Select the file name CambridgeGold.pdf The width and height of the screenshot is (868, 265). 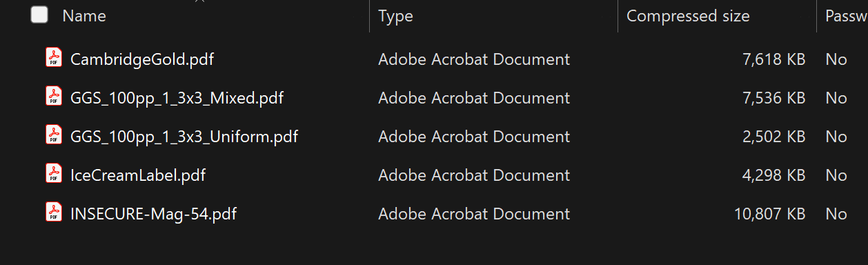142,59
